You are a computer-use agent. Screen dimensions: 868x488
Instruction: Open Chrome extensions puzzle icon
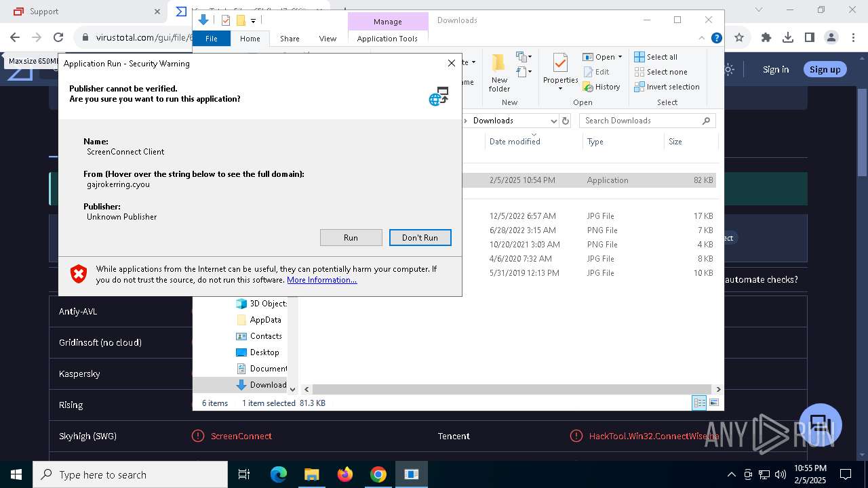pyautogui.click(x=766, y=38)
